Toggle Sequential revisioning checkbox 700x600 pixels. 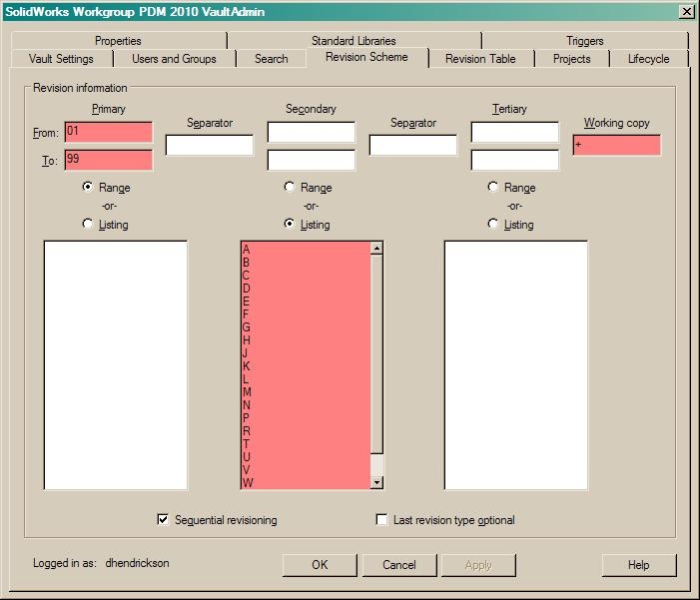tap(163, 520)
